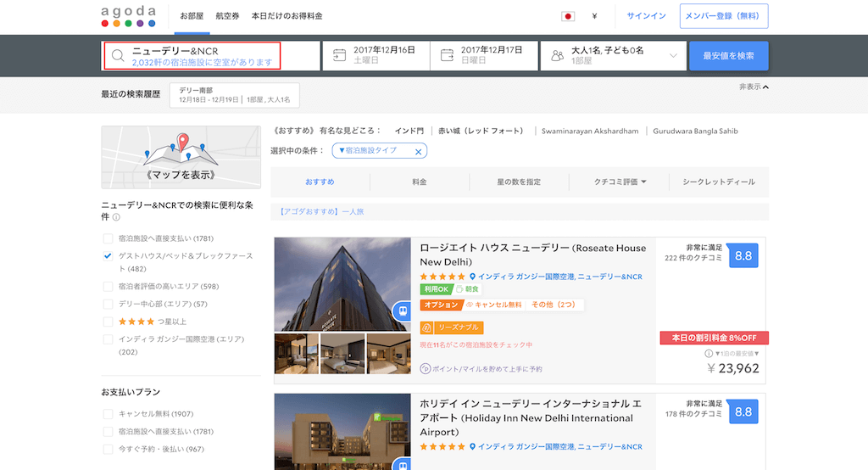
Task: Click location pin icon on Roseate House
Action: (472, 277)
